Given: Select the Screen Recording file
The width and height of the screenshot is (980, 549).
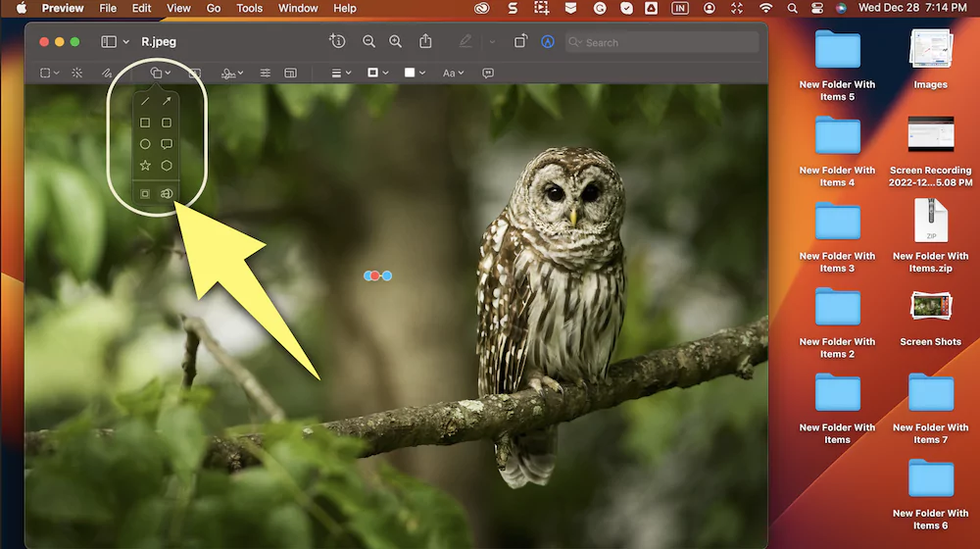Looking at the screenshot, I should tap(931, 151).
